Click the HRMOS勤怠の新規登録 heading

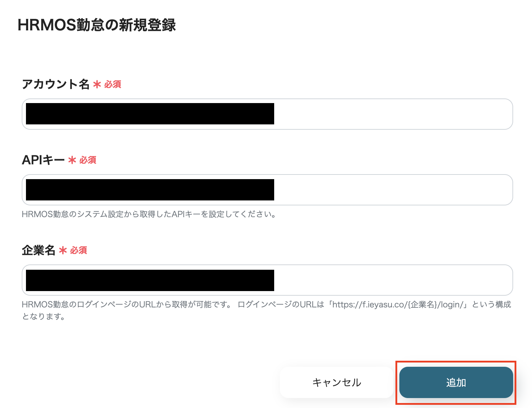coord(97,25)
